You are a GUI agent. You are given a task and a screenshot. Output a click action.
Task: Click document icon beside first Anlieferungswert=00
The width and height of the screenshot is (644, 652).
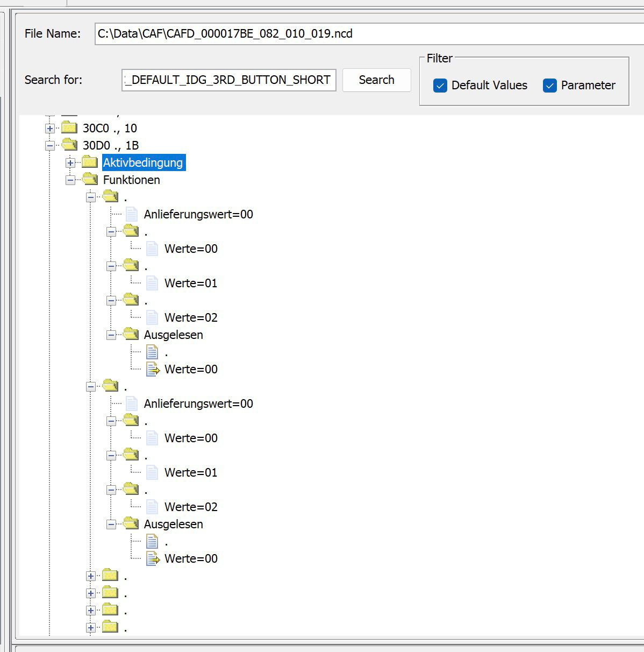click(131, 214)
